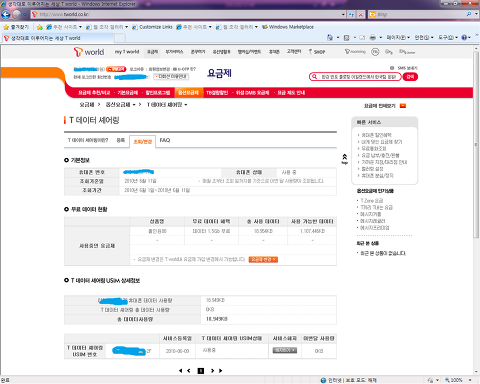Image resolution: width=480 pixels, height=384 pixels.
Task: Open the my T world menu
Action: 127,52
